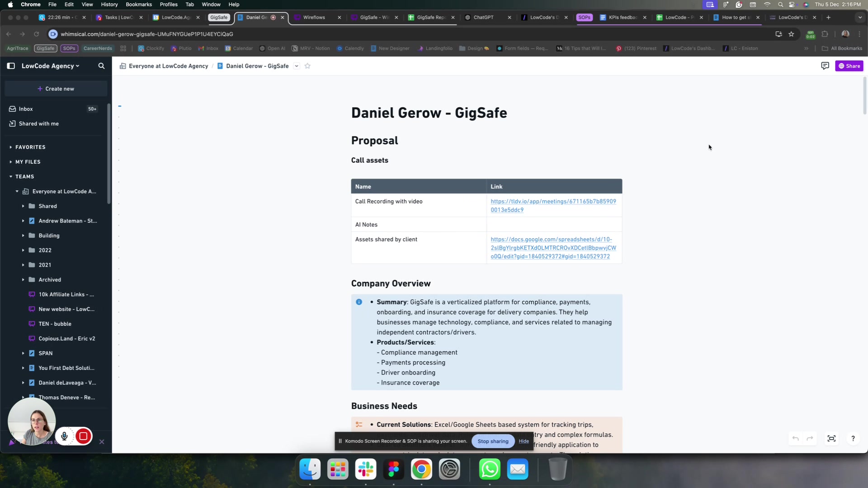868x488 pixels.
Task: Stop the red recording button
Action: 83,436
